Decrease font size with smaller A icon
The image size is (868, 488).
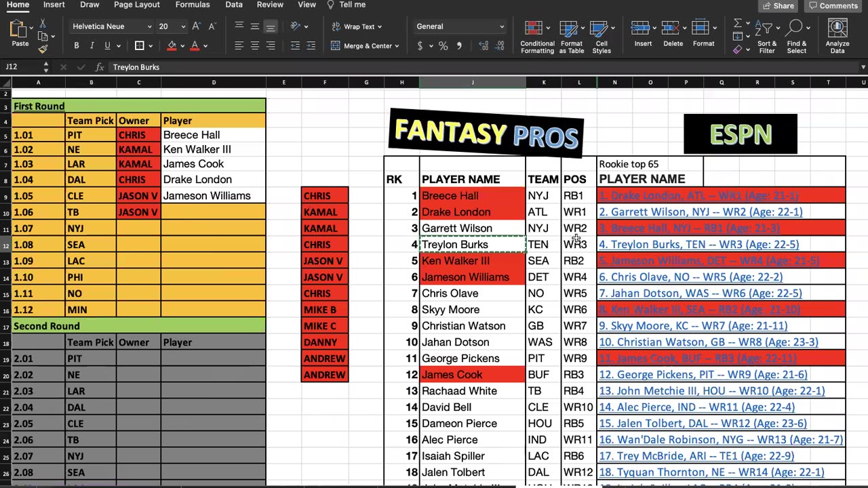tap(212, 26)
